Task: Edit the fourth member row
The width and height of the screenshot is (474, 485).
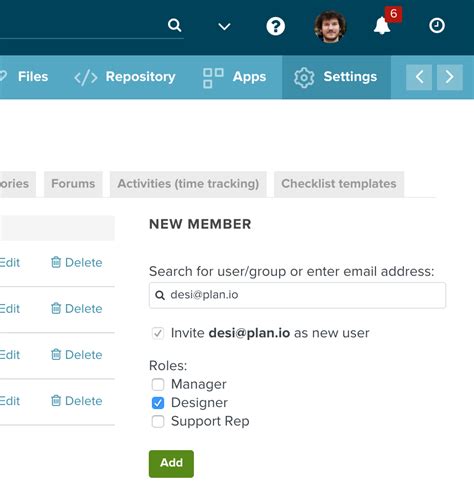Action: [10, 401]
